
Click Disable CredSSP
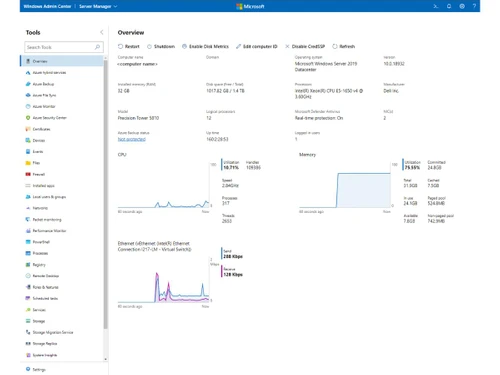[305, 46]
